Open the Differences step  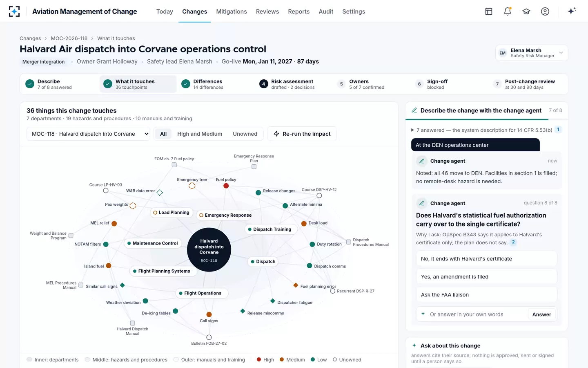217,84
